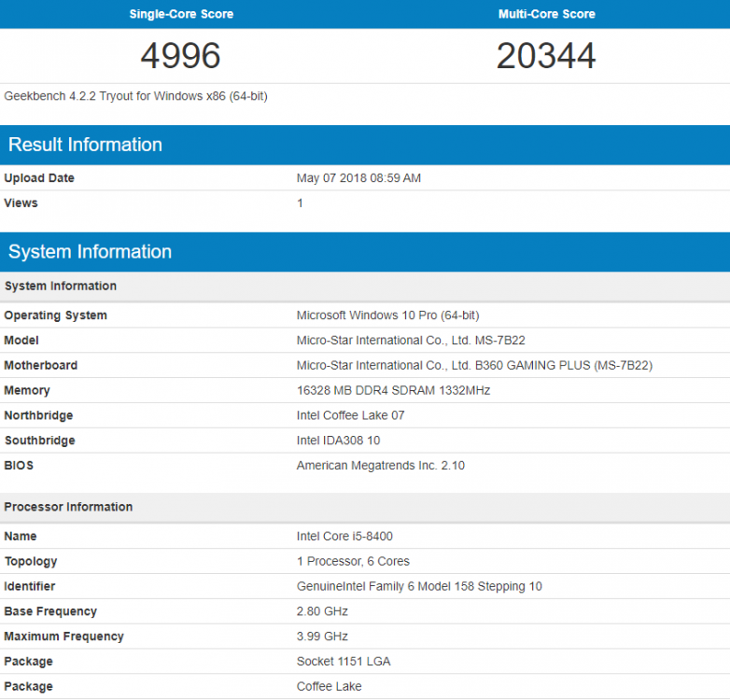Viewport: 730px width, 700px height.
Task: Select the upload date May 07 2018 08:59 AM
Action: [x=358, y=177]
